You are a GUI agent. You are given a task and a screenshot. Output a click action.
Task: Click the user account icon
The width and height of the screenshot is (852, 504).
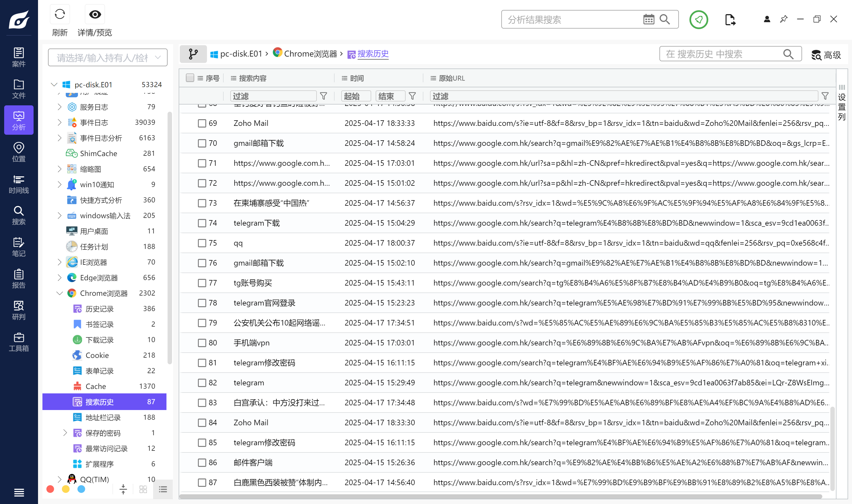pyautogui.click(x=767, y=19)
